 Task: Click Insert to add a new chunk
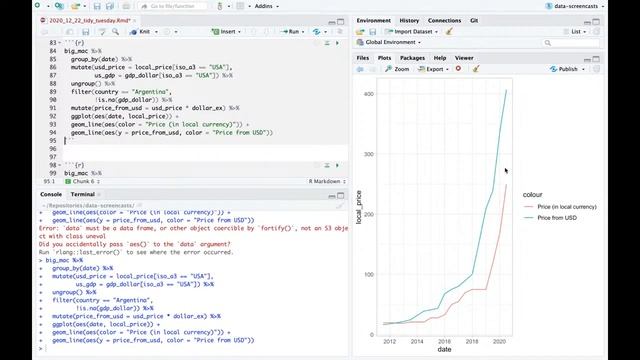(226, 32)
